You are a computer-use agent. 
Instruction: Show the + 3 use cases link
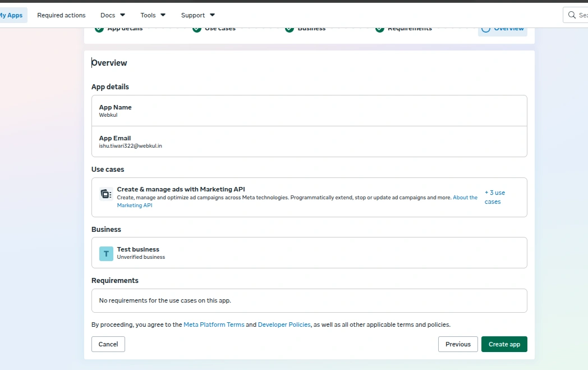point(495,197)
